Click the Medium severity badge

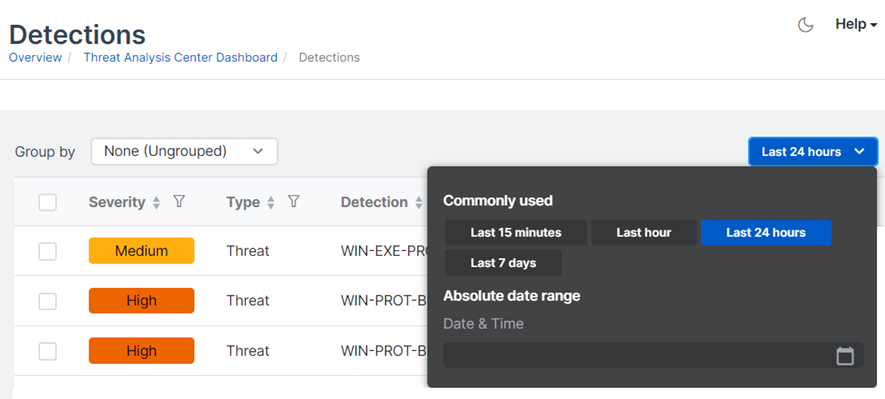coord(142,251)
